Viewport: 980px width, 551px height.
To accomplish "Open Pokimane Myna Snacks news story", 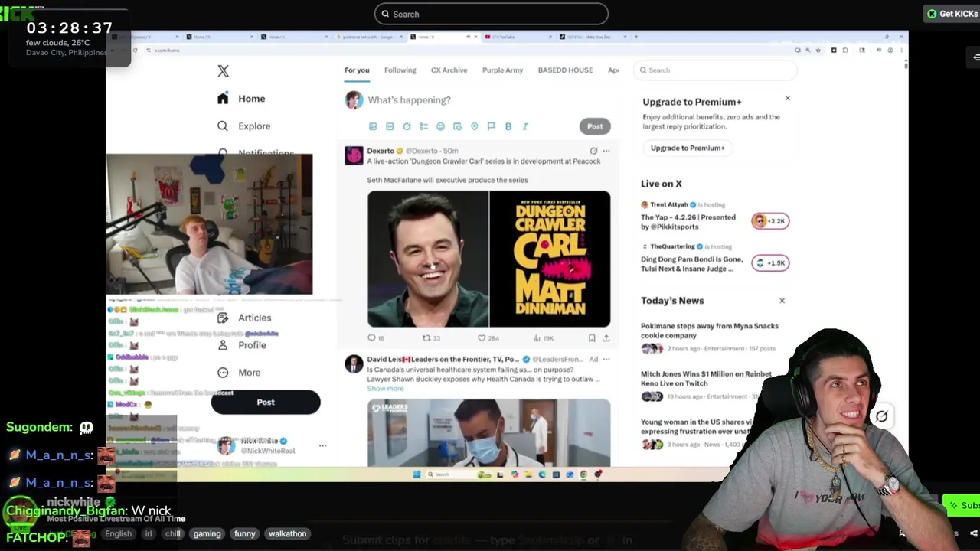I will pyautogui.click(x=710, y=331).
